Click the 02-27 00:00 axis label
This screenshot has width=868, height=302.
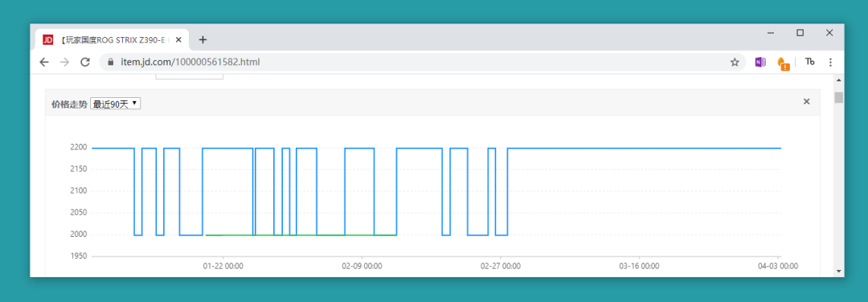501,266
